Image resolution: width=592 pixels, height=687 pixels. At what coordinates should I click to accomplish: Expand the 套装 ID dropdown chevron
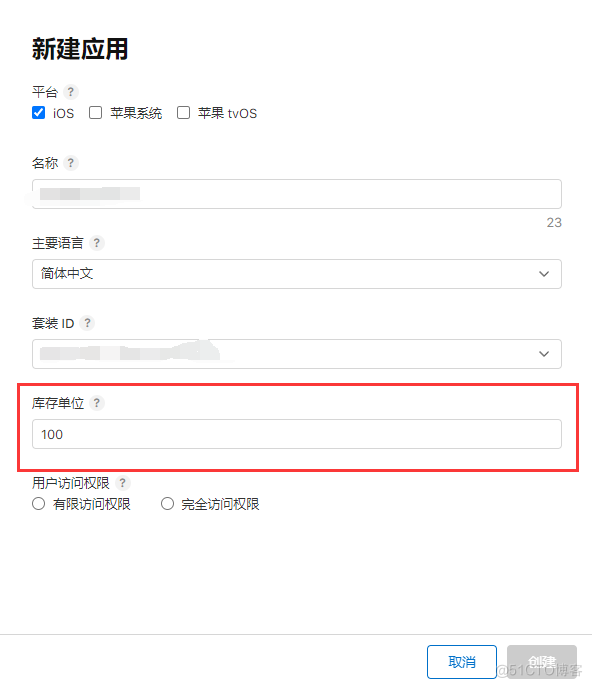544,354
